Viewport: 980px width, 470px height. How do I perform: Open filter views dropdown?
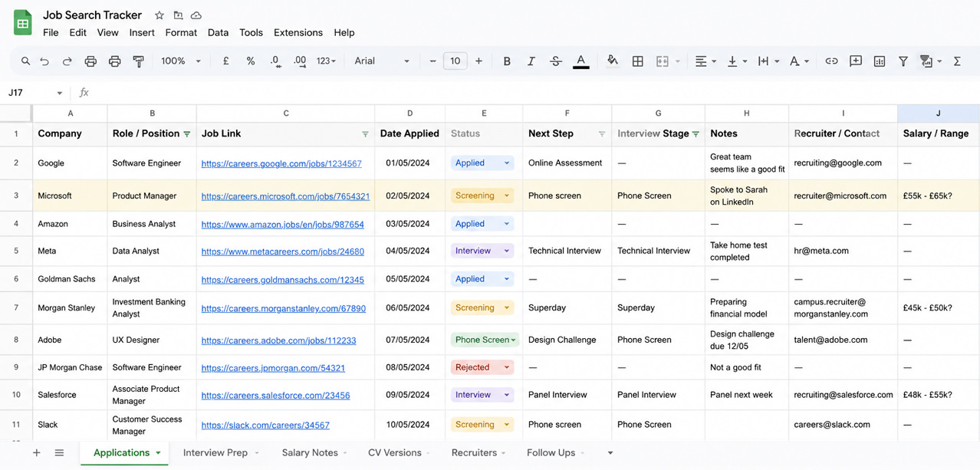[931, 61]
